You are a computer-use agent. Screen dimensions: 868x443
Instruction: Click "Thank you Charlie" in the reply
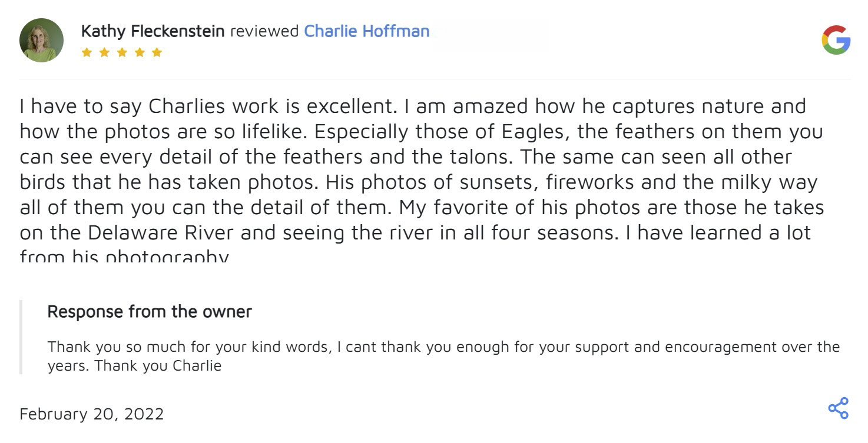(158, 366)
